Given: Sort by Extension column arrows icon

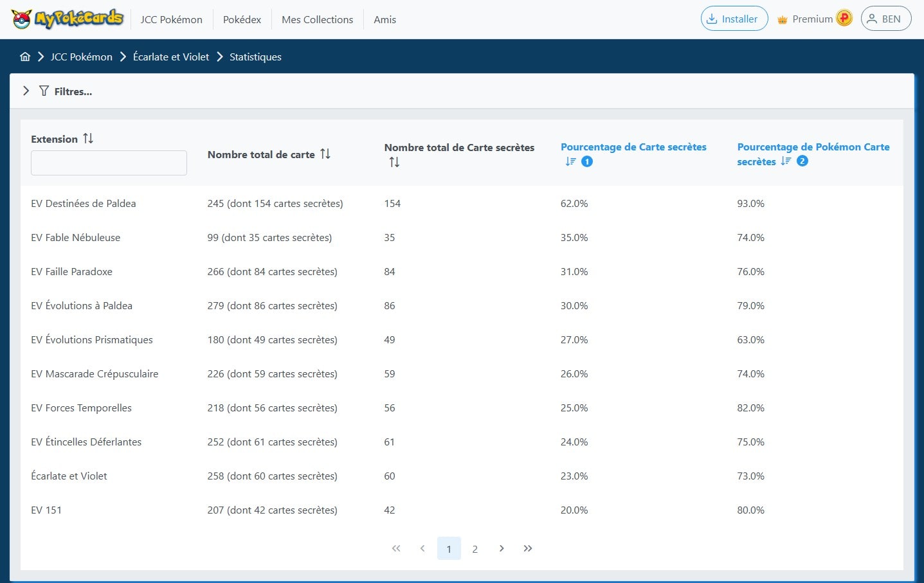Looking at the screenshot, I should [88, 138].
